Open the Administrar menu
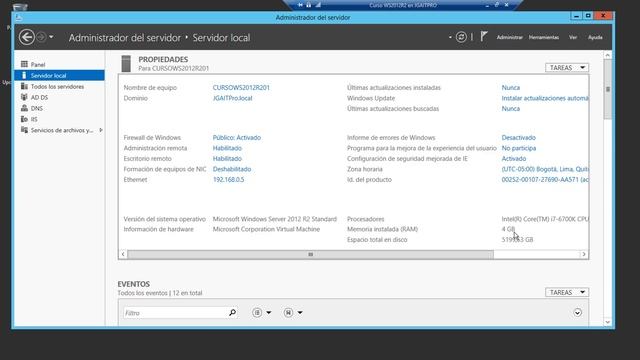 tap(509, 37)
